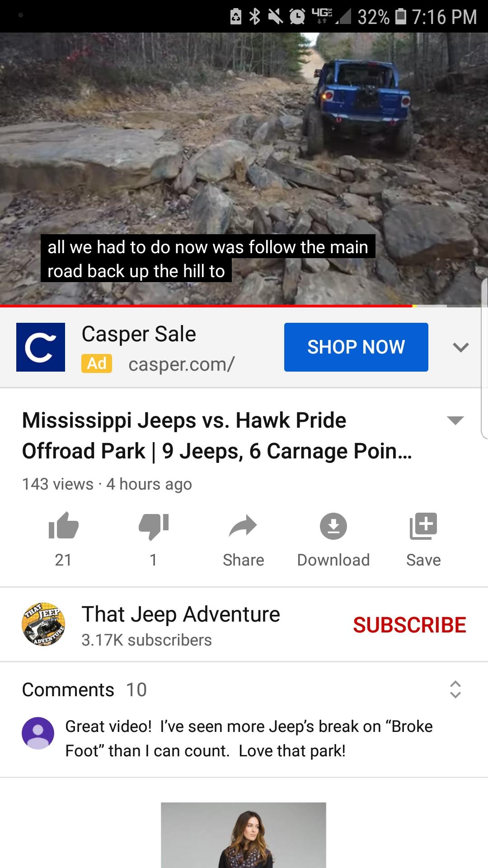Open That Jeep Adventure channel avatar
This screenshot has width=488, height=868.
[43, 624]
